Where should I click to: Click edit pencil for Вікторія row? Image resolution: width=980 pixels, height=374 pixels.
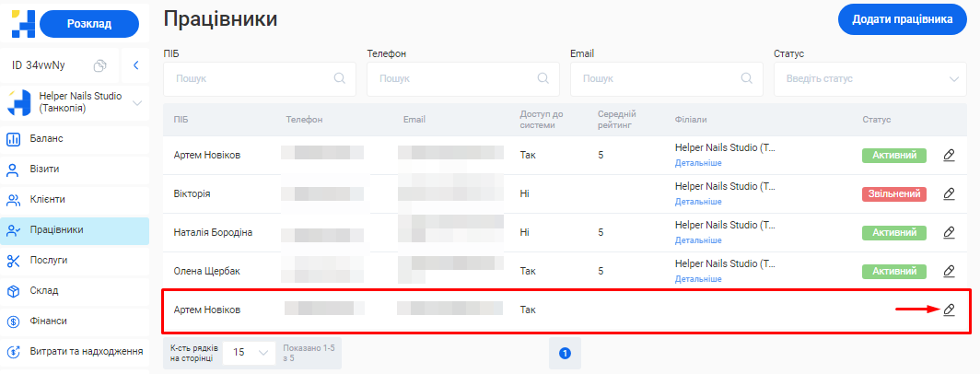949,193
